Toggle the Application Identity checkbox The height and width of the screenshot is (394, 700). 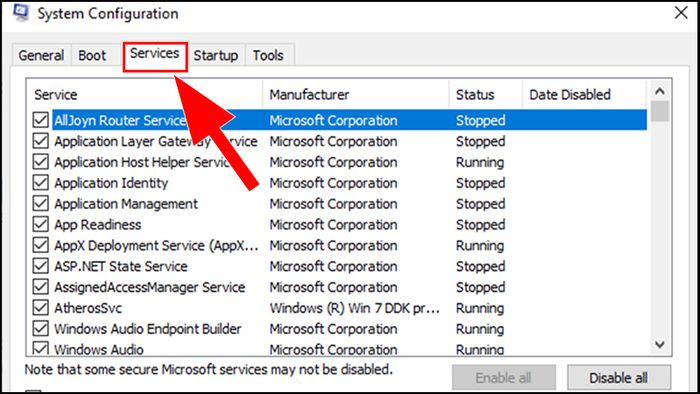[x=41, y=182]
